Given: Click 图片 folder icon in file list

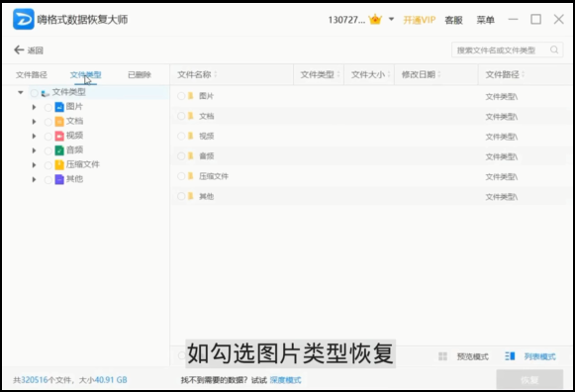Looking at the screenshot, I should click(x=191, y=96).
